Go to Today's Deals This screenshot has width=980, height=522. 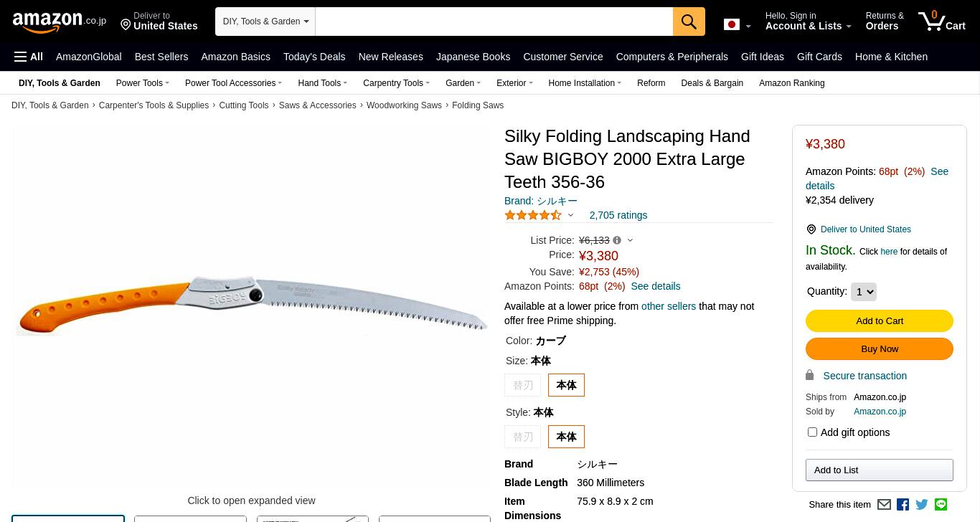point(314,57)
